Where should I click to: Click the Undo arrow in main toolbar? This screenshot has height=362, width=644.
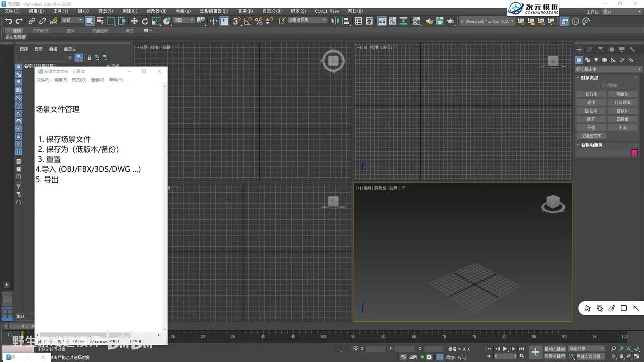(8, 21)
